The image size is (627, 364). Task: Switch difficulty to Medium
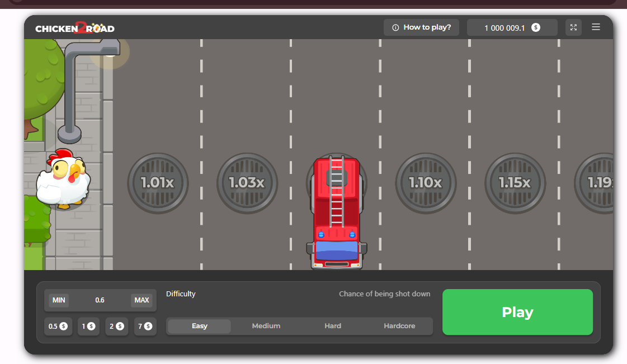tap(266, 326)
